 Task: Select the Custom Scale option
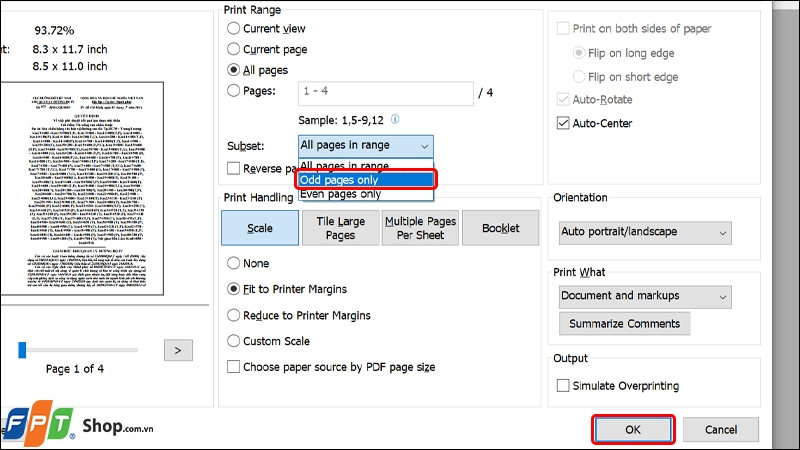click(x=233, y=341)
